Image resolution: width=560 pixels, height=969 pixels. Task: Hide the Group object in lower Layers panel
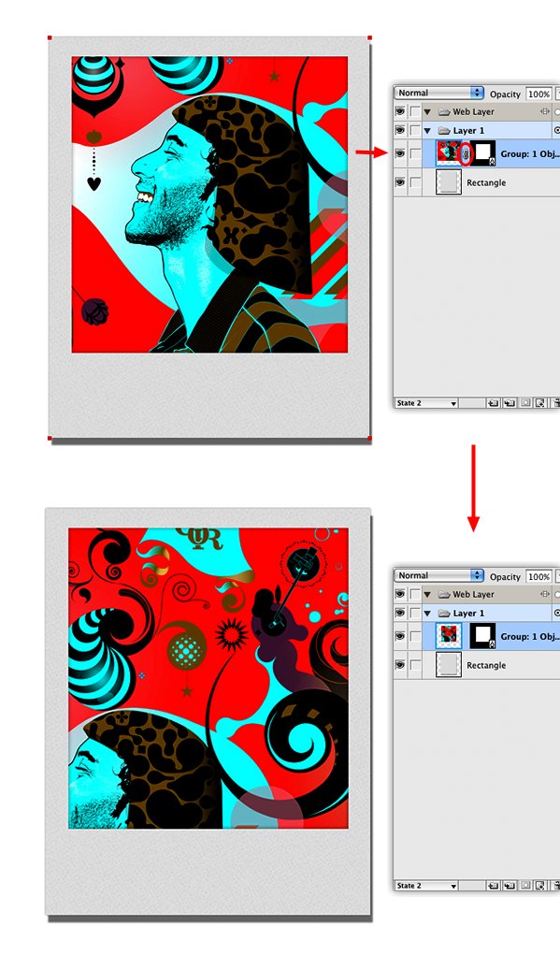pos(400,636)
